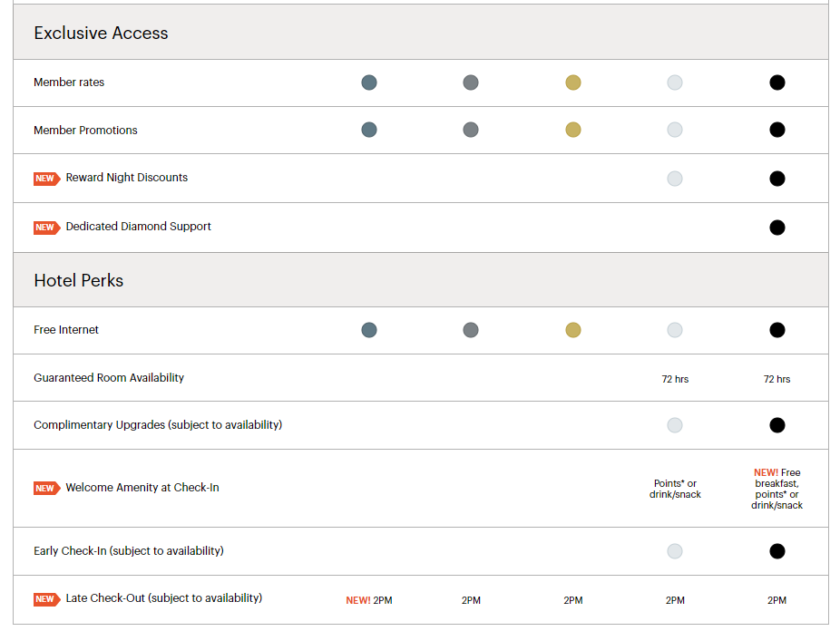Click the blue dot for Member rates

[x=369, y=82]
